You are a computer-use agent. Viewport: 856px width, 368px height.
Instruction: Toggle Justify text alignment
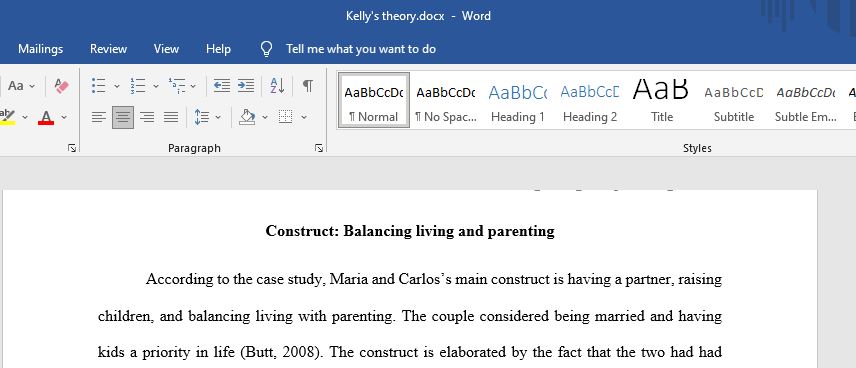point(171,117)
